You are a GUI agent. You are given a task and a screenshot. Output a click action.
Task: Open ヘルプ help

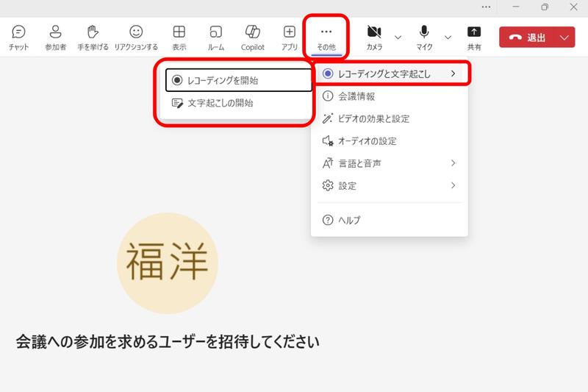pyautogui.click(x=390, y=220)
